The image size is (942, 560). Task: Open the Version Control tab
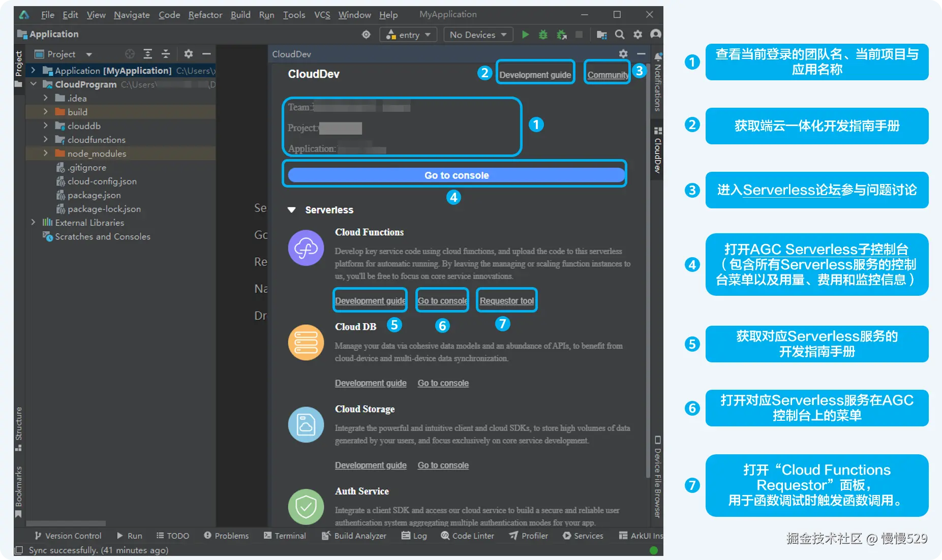click(68, 536)
